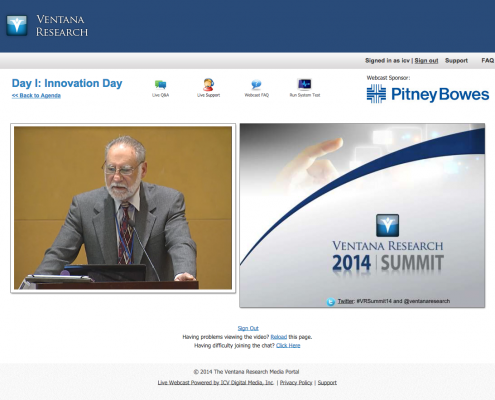Go back using the Back to Agenda link

[36, 96]
